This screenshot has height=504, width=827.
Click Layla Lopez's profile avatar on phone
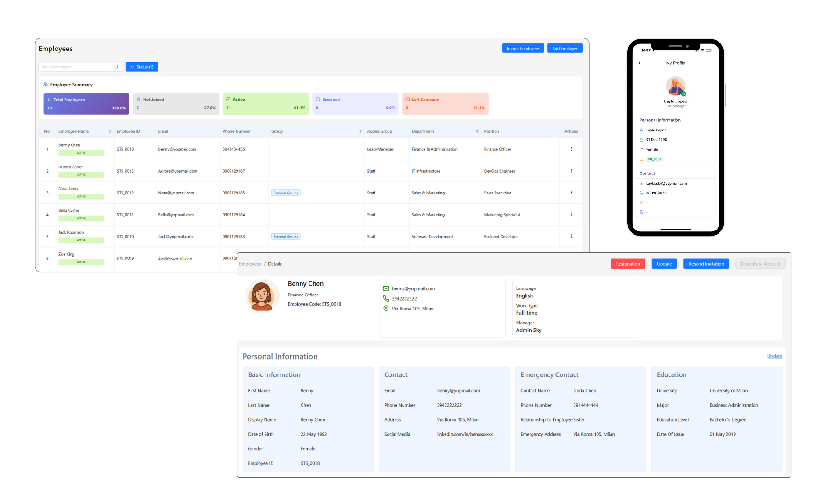tap(675, 86)
